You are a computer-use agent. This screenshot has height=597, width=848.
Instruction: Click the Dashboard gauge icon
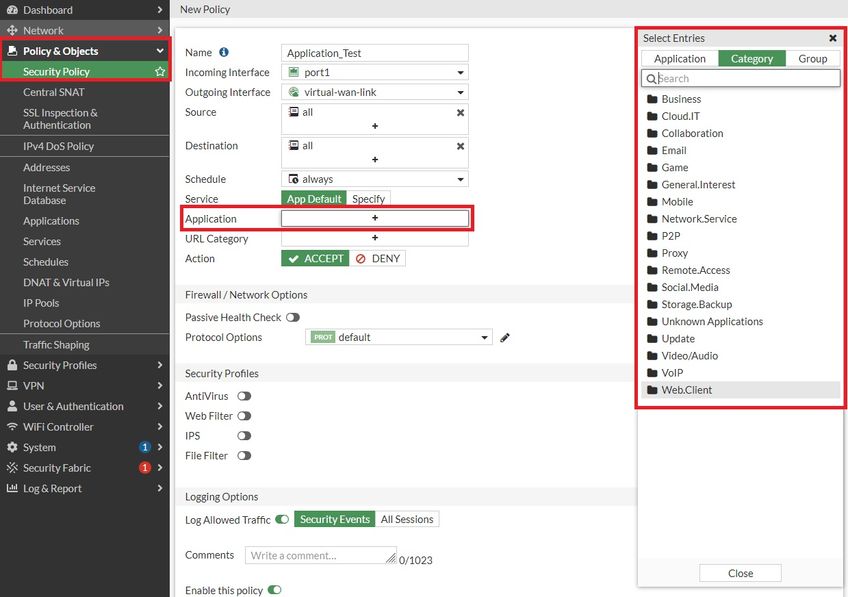(x=12, y=10)
